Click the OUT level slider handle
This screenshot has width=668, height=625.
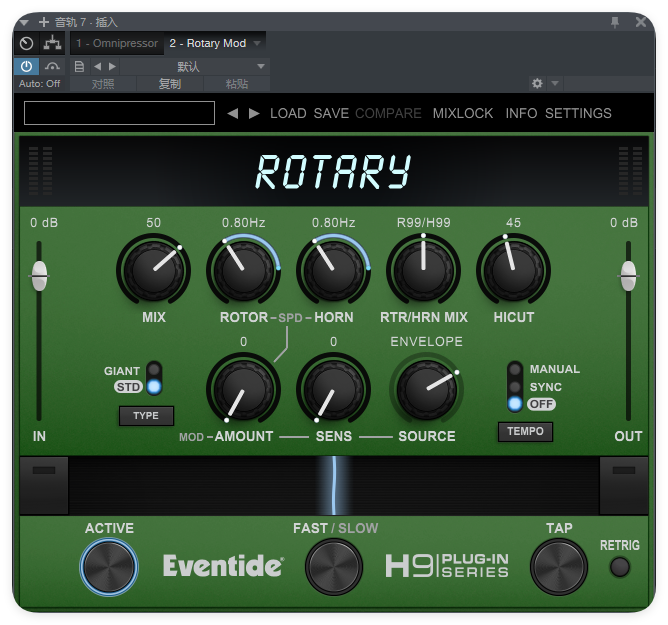pyautogui.click(x=628, y=276)
